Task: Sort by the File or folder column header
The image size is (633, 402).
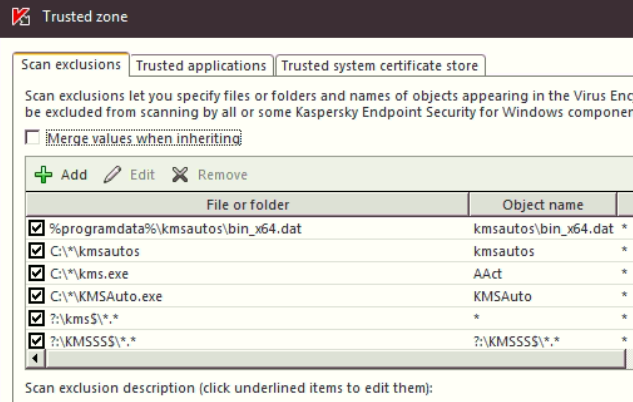Action: 248,205
